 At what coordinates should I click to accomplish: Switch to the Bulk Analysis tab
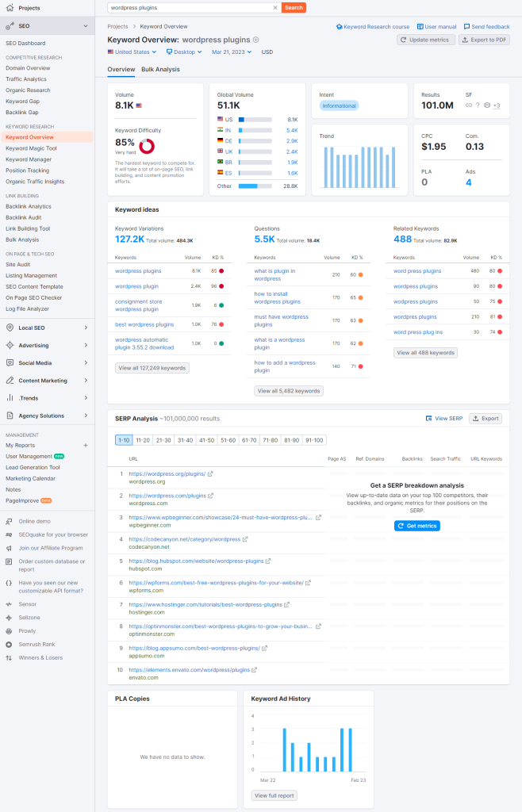tap(160, 70)
